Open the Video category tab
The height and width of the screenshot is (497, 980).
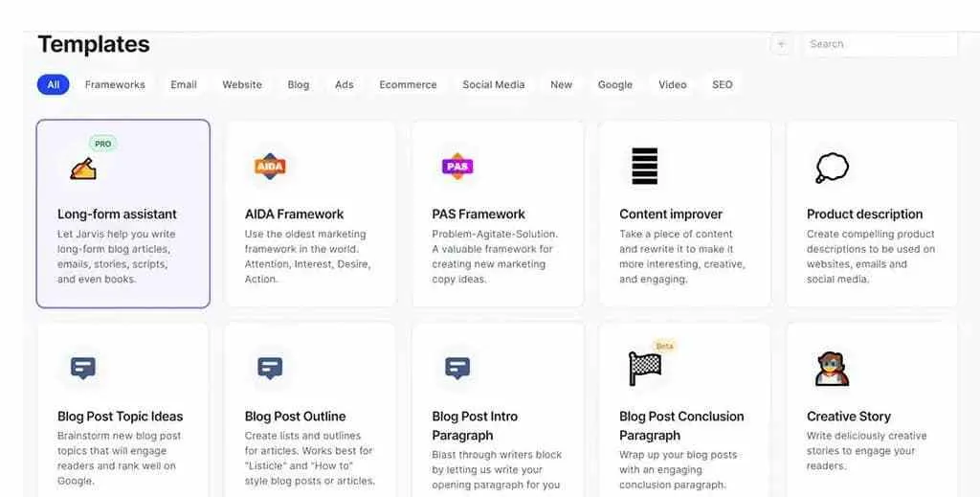pos(673,84)
